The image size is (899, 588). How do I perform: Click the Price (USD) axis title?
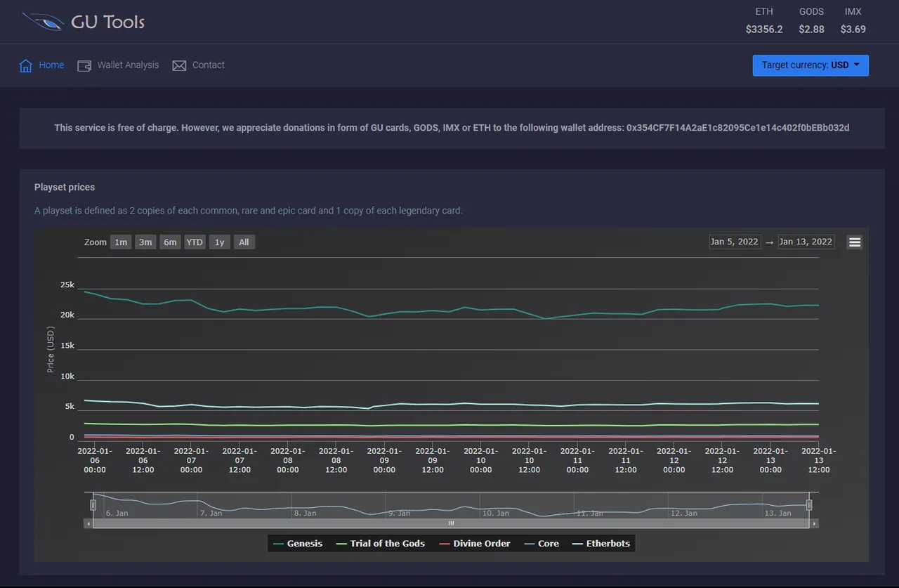[51, 349]
